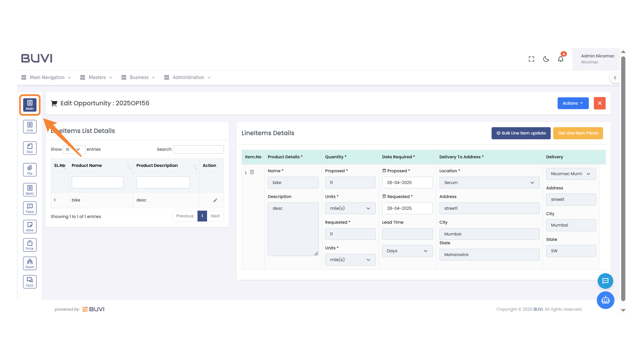
Task: Delete line item with trash icon
Action: click(252, 172)
